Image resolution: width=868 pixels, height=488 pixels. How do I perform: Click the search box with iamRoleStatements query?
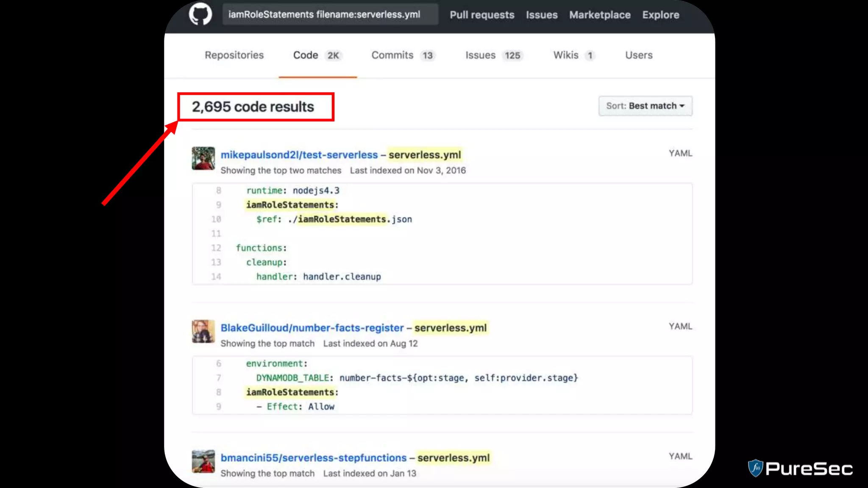330,14
